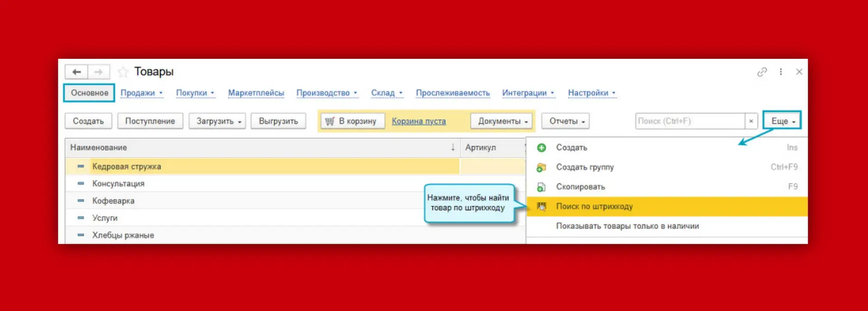Expand the Загрузить dropdown
The width and height of the screenshot is (868, 311).
coord(217,121)
